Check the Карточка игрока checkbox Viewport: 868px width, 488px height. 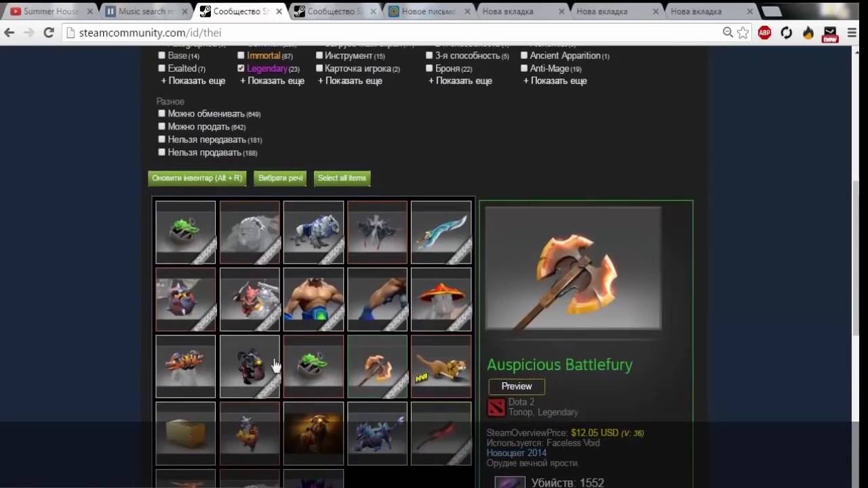pyautogui.click(x=319, y=68)
